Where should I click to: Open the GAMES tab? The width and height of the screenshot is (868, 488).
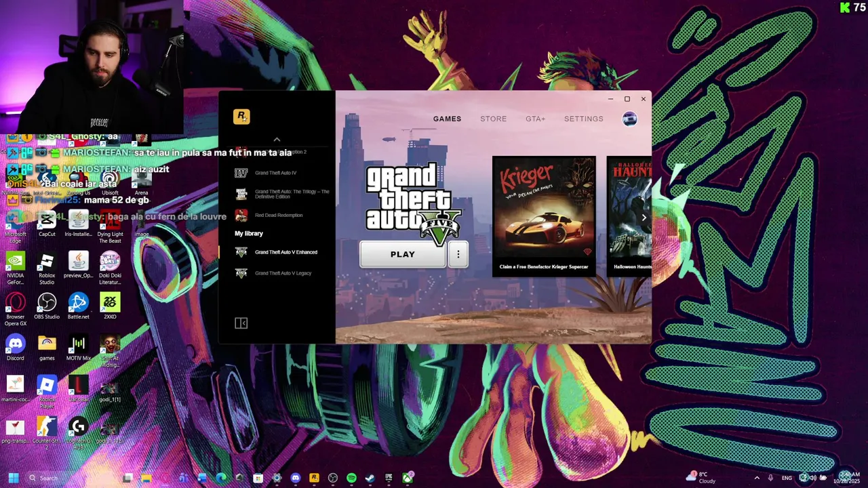coord(447,119)
